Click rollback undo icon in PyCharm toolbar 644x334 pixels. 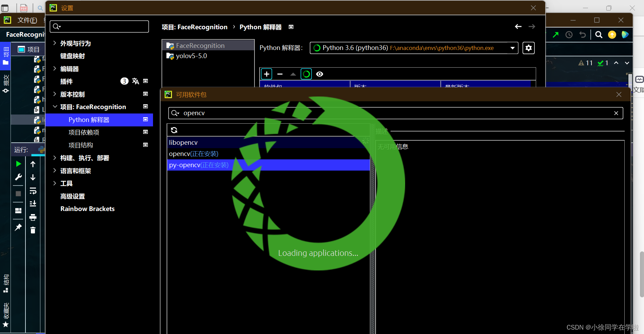[x=583, y=35]
